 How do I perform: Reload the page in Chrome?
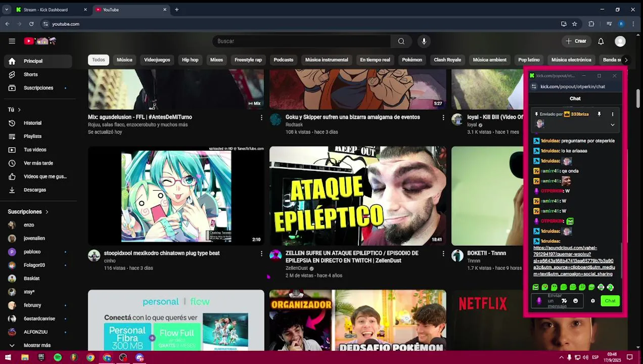point(31,24)
